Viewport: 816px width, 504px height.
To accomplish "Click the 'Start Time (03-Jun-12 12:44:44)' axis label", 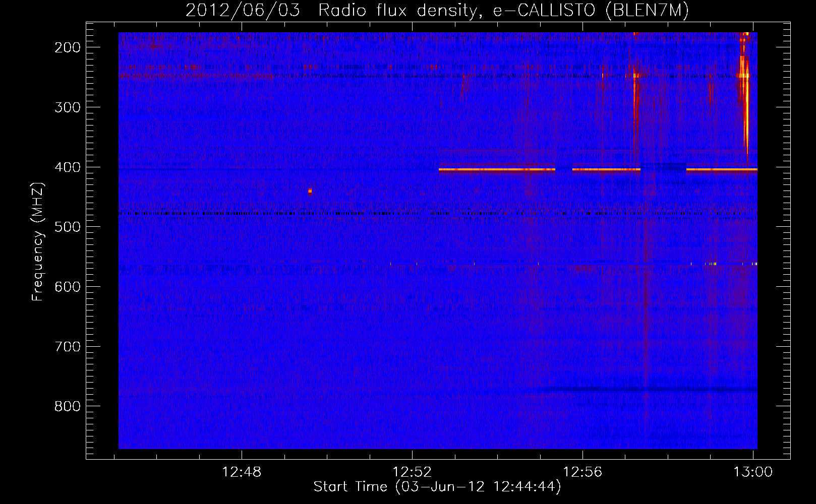I will point(437,487).
